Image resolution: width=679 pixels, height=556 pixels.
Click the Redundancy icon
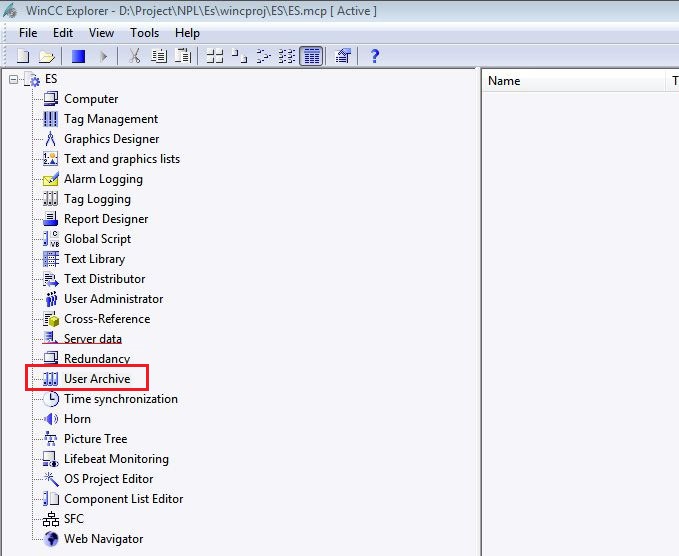click(x=51, y=358)
